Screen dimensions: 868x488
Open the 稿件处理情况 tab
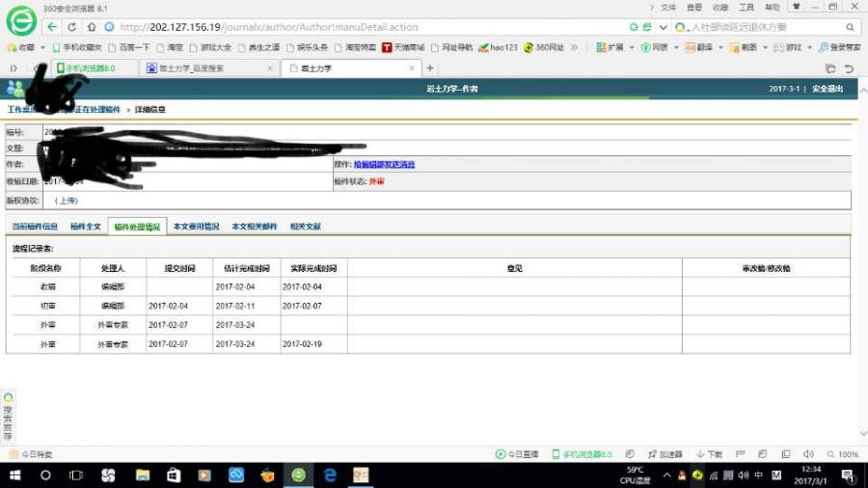tap(137, 227)
